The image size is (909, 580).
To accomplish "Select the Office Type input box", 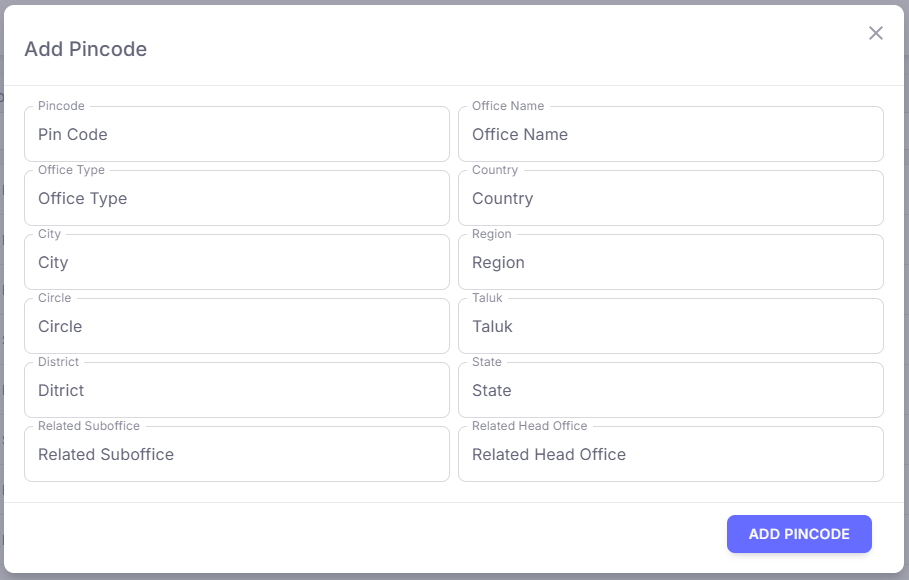I will 236,199.
